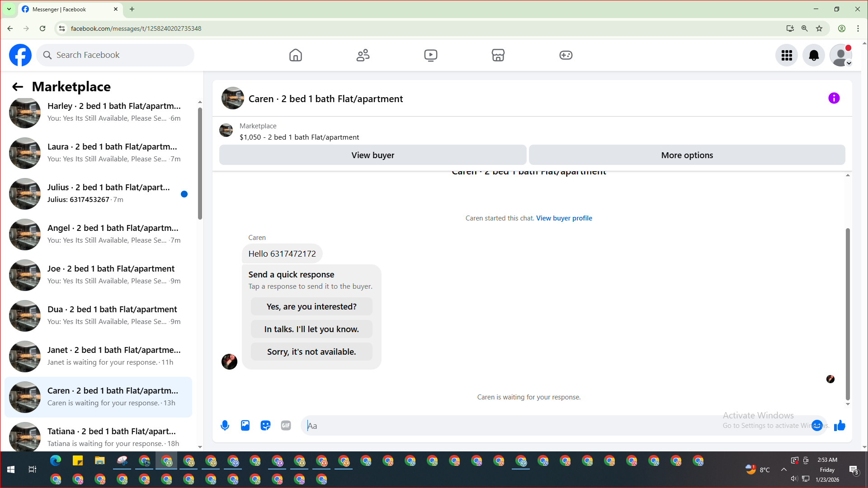Open Tatiana's conversation
868x488 pixels.
[x=98, y=436]
